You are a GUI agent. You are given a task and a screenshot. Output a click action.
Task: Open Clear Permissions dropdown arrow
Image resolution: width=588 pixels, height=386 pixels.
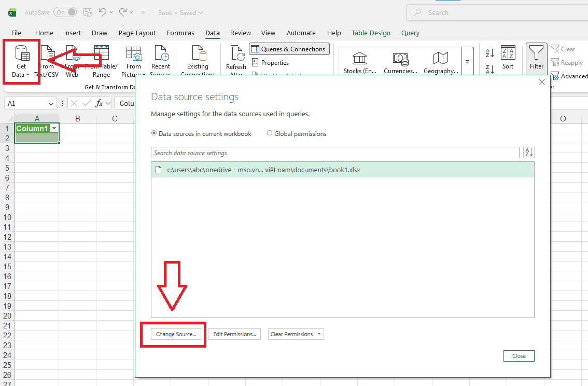pyautogui.click(x=319, y=334)
